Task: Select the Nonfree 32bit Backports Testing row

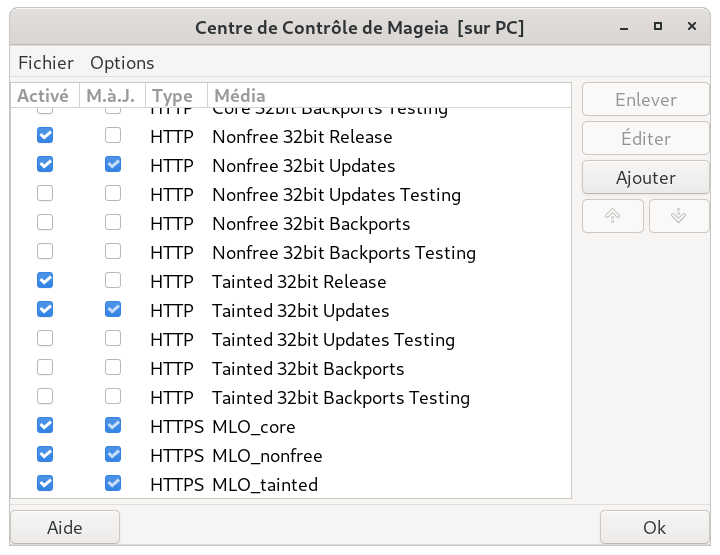Action: 291,252
